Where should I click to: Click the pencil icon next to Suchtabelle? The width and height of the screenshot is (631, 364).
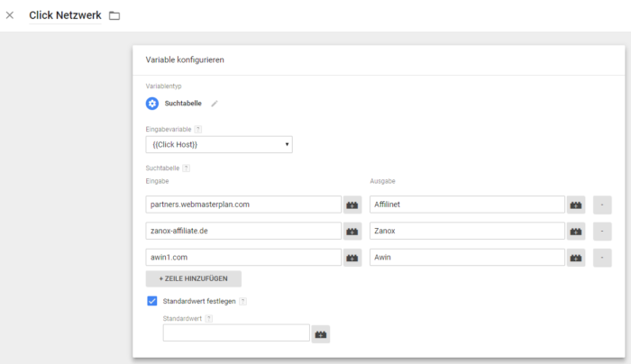point(215,104)
